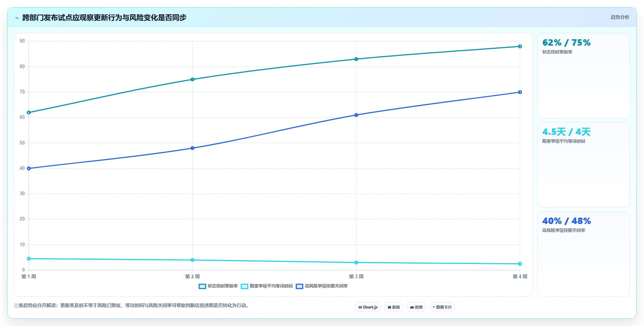Click the 第 3 周 x-axis label
644x326 pixels.
tap(356, 276)
